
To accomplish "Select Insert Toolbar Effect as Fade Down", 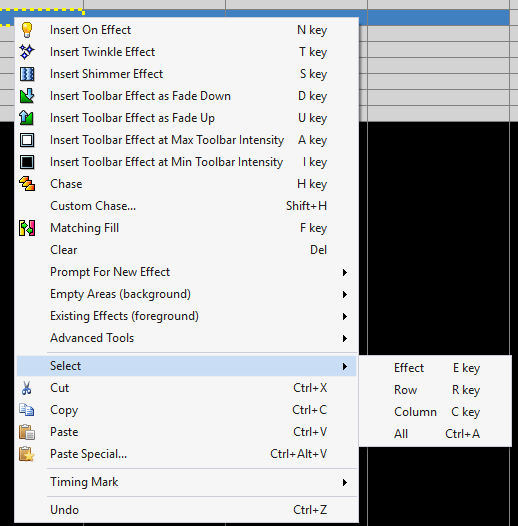I will 186,96.
